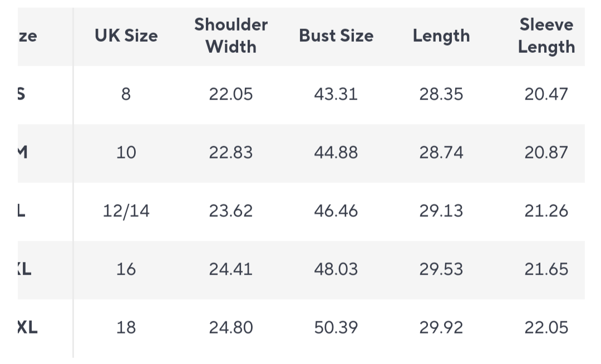The height and width of the screenshot is (364, 601).
Task: Click bust size value 43.31
Action: 336,94
